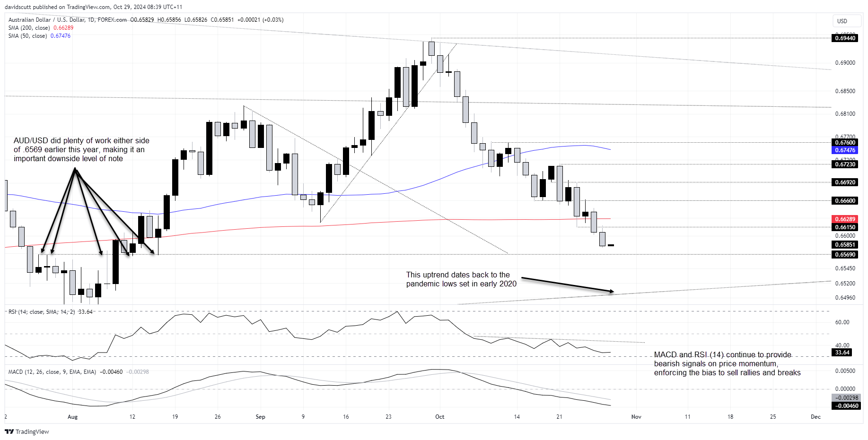Click the 0.68500 price axis tick
Screen dimensions: 868x440
[845, 91]
